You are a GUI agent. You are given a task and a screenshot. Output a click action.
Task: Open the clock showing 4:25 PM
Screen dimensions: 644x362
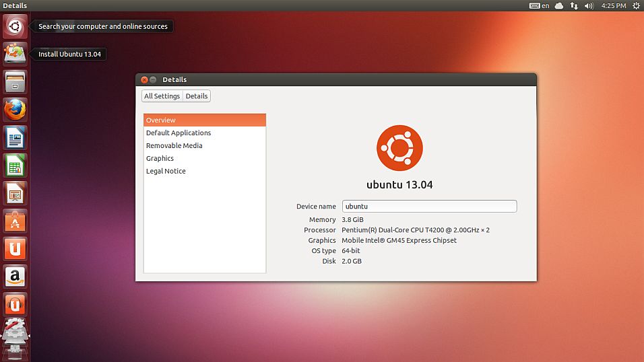(614, 6)
